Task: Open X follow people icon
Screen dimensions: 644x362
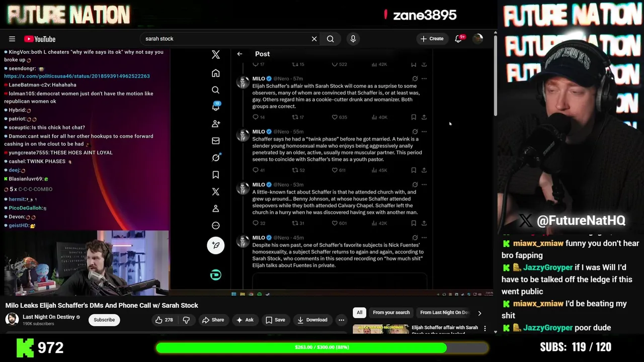Action: coord(216,124)
